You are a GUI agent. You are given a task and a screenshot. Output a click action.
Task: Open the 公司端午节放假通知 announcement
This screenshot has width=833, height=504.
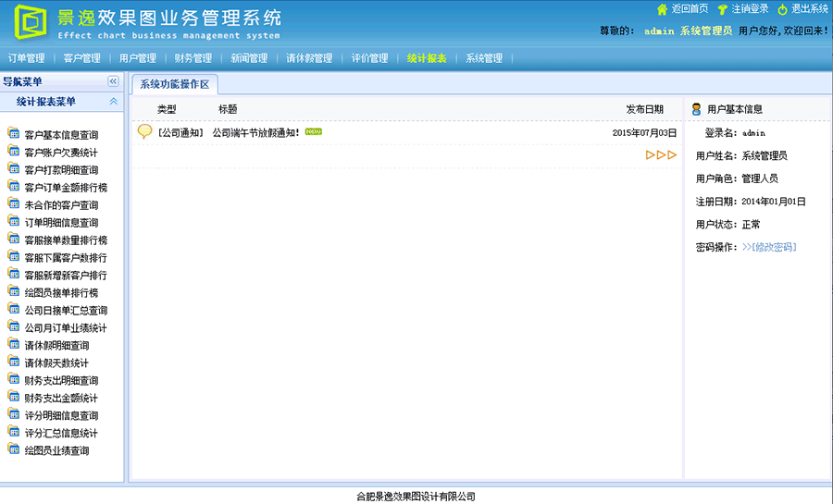point(255,132)
